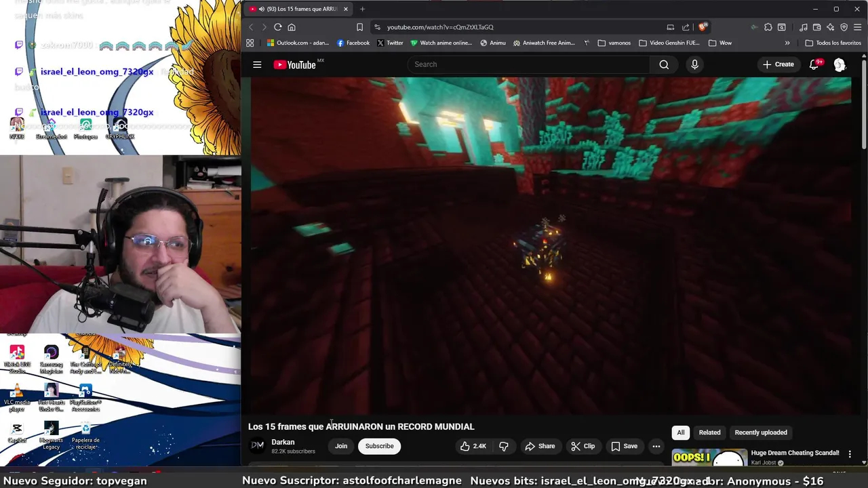Select the Related filter chip
Viewport: 868px width, 488px height.
(709, 432)
